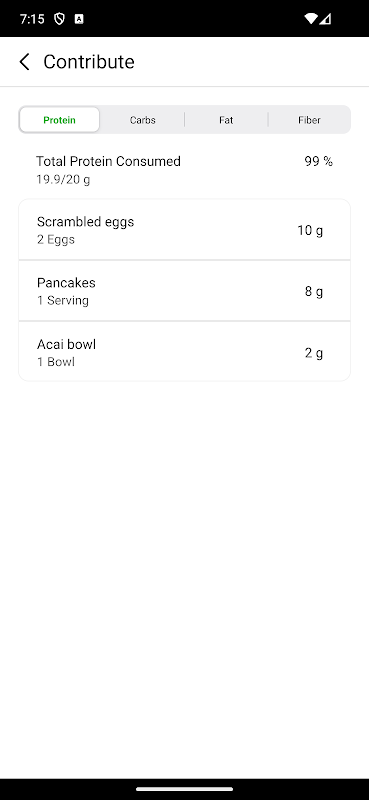Tap the 2 g Acai bowl value
The height and width of the screenshot is (800, 369).
point(314,353)
